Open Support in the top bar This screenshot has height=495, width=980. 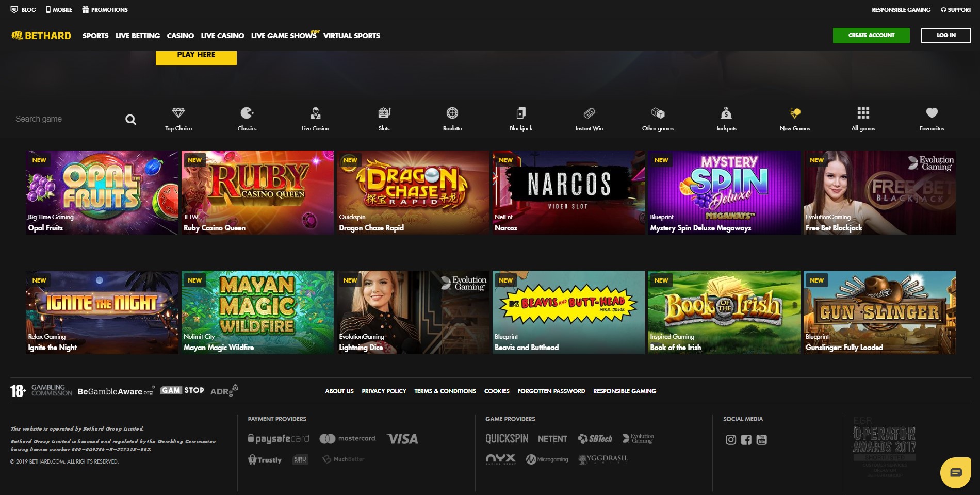(x=956, y=10)
